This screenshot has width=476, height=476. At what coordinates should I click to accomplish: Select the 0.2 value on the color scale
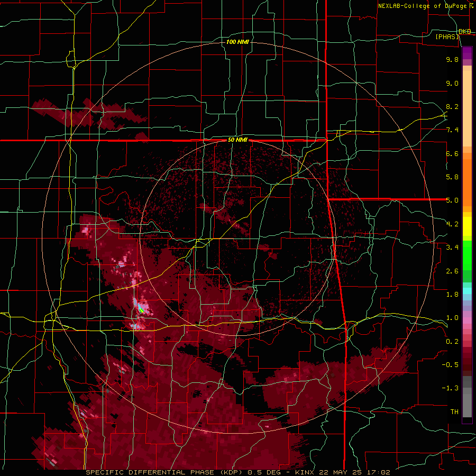[452, 342]
